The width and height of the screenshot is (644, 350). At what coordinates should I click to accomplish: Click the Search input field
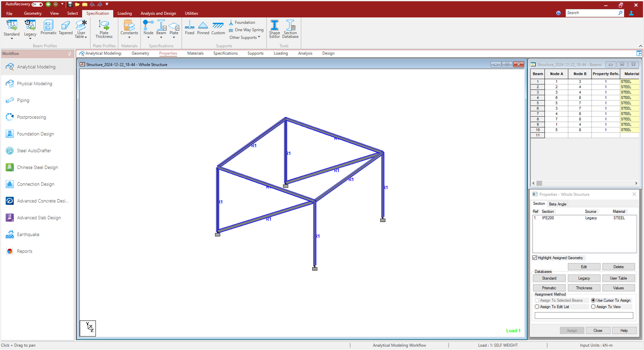[x=592, y=13]
